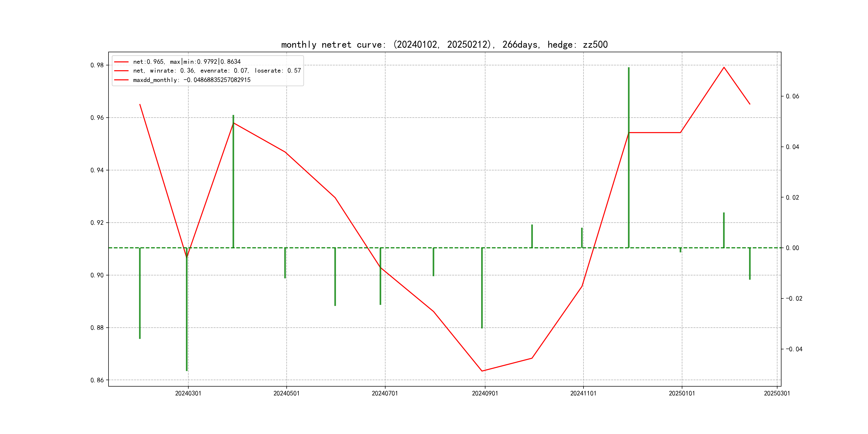The image size is (868, 434).
Task: Click the red line's lowest point near 20240901
Action: coord(482,371)
